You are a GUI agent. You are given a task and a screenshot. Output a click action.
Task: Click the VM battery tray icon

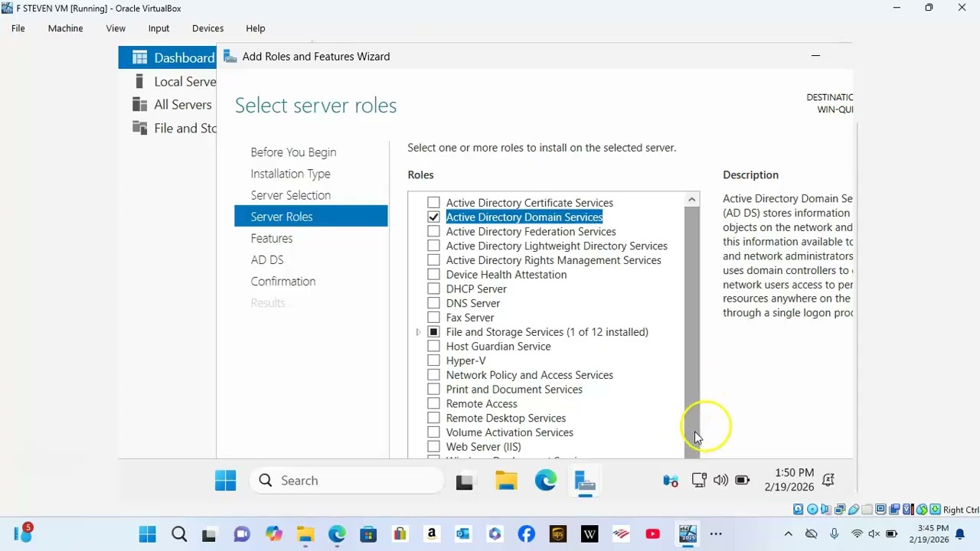coord(742,481)
